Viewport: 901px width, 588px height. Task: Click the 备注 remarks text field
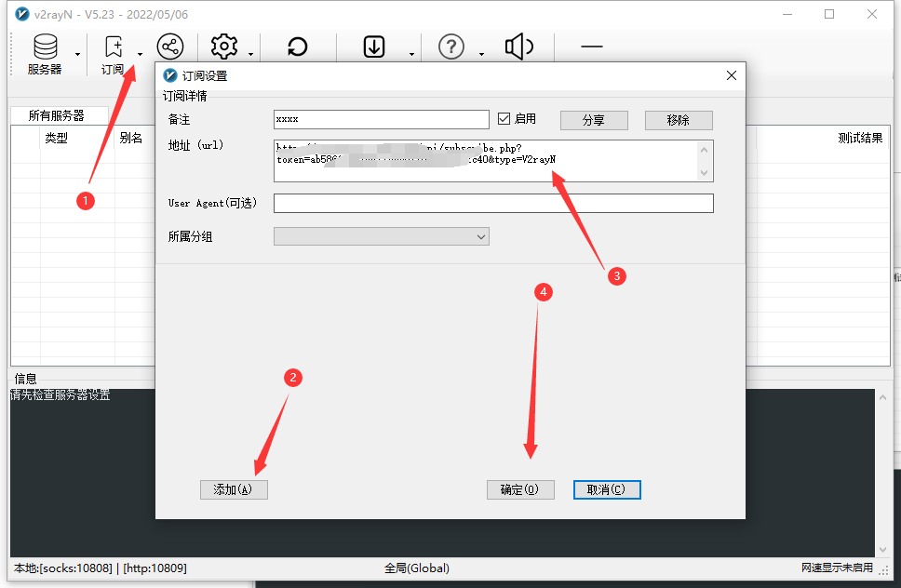(381, 119)
